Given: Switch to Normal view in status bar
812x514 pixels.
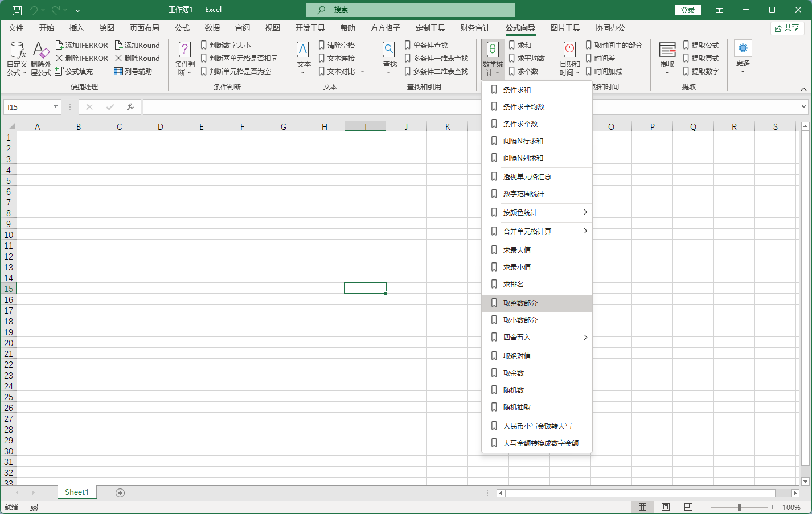Looking at the screenshot, I should click(x=642, y=507).
